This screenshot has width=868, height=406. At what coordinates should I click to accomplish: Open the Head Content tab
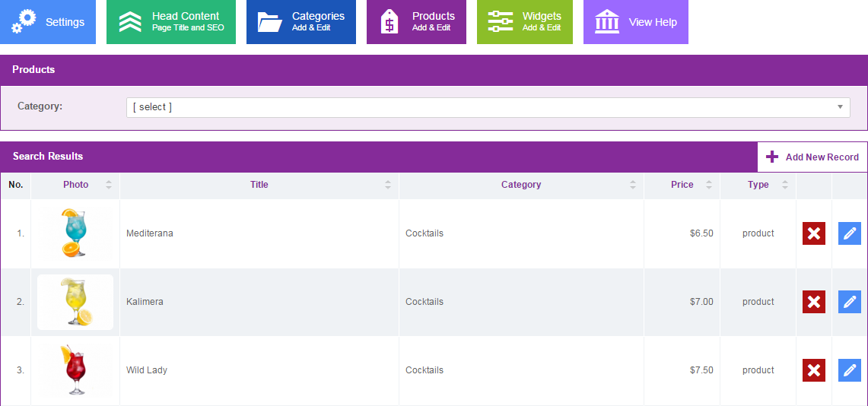(x=171, y=22)
